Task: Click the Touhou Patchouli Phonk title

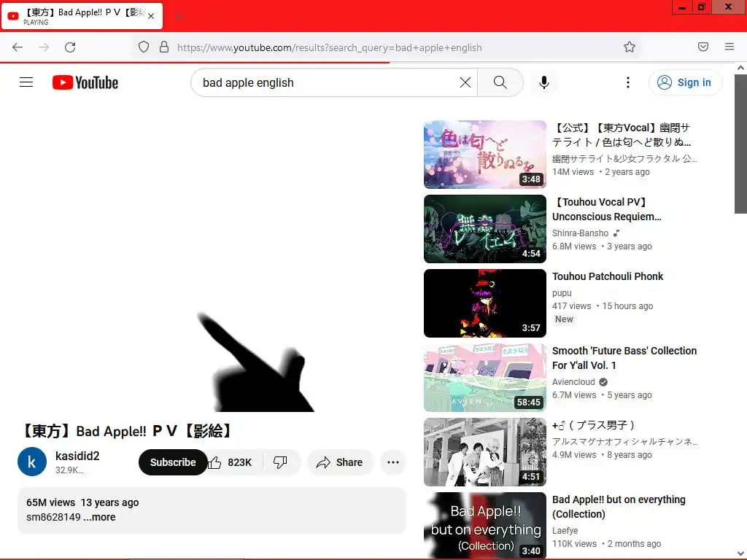Action: click(608, 276)
